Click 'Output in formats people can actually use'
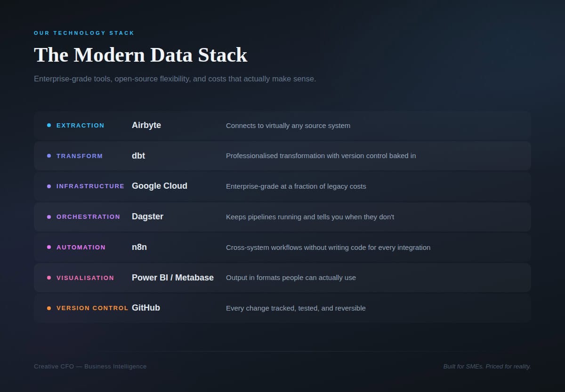565x392 pixels. coord(291,278)
